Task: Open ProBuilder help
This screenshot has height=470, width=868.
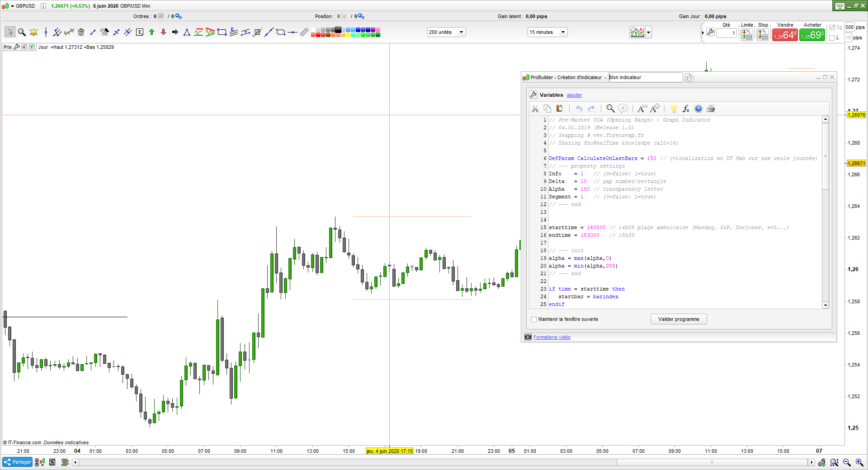Action: pos(698,108)
